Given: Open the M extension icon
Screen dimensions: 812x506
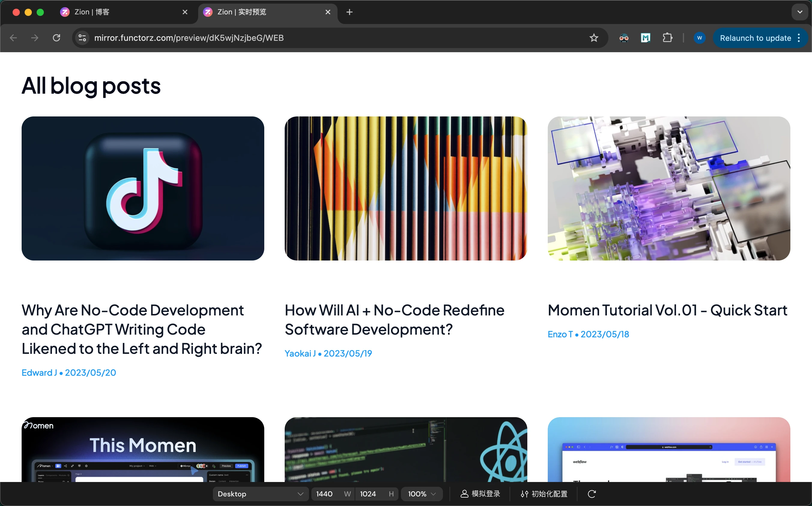Looking at the screenshot, I should tap(645, 38).
